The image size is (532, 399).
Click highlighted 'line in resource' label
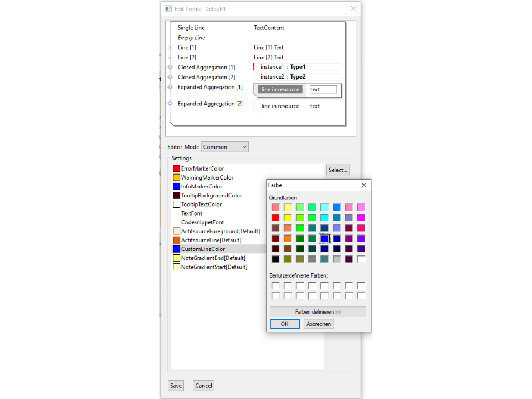click(x=280, y=90)
